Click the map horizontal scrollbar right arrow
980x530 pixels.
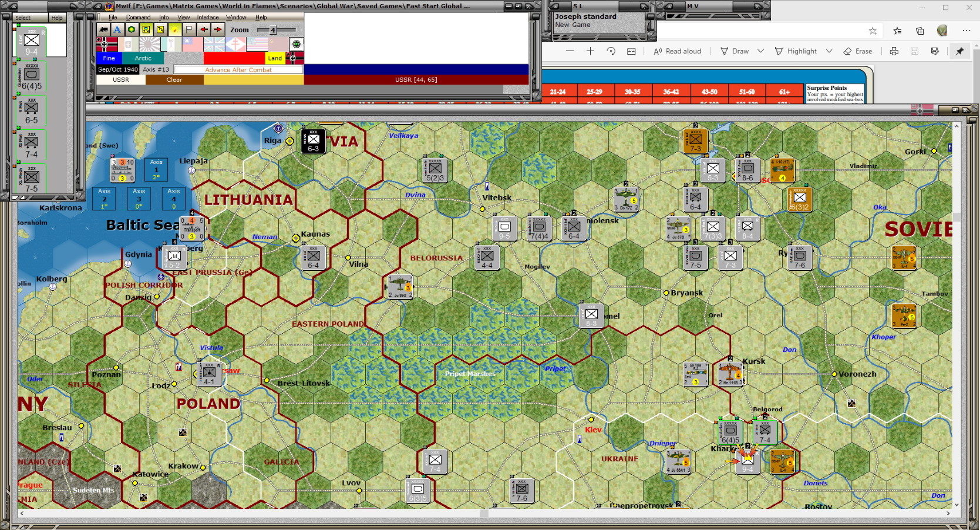coord(948,513)
